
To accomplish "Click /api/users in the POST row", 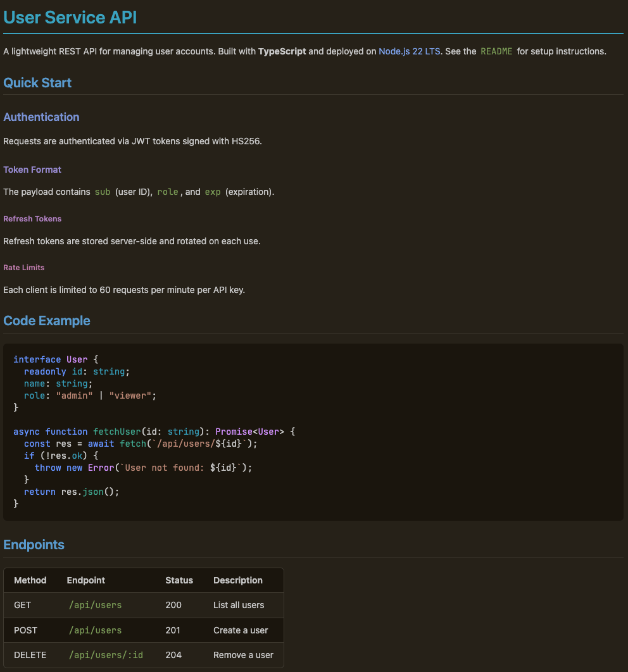I will coord(95,630).
